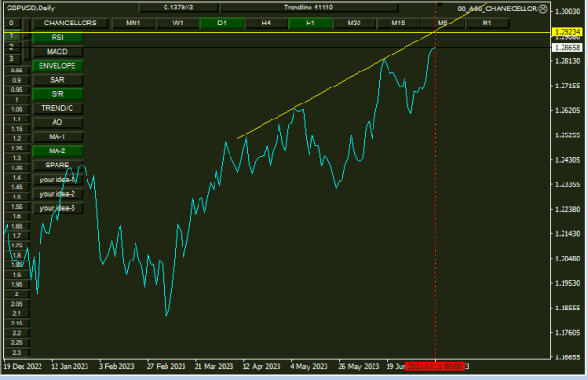Select the 2.3 value button
Image resolution: width=588 pixels, height=380 pixels.
(17, 353)
